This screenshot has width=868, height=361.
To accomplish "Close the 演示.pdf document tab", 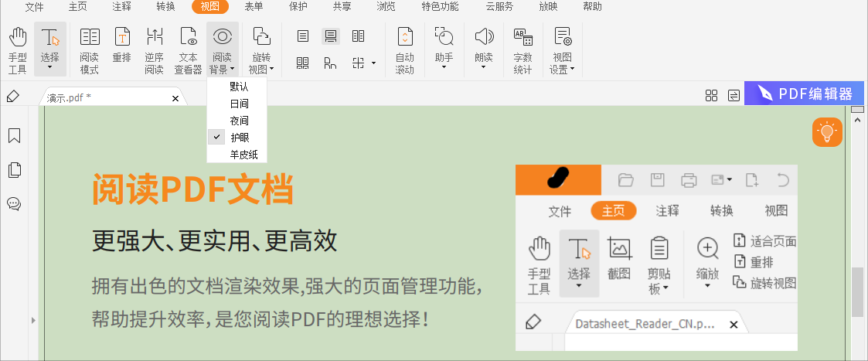I will pyautogui.click(x=175, y=98).
